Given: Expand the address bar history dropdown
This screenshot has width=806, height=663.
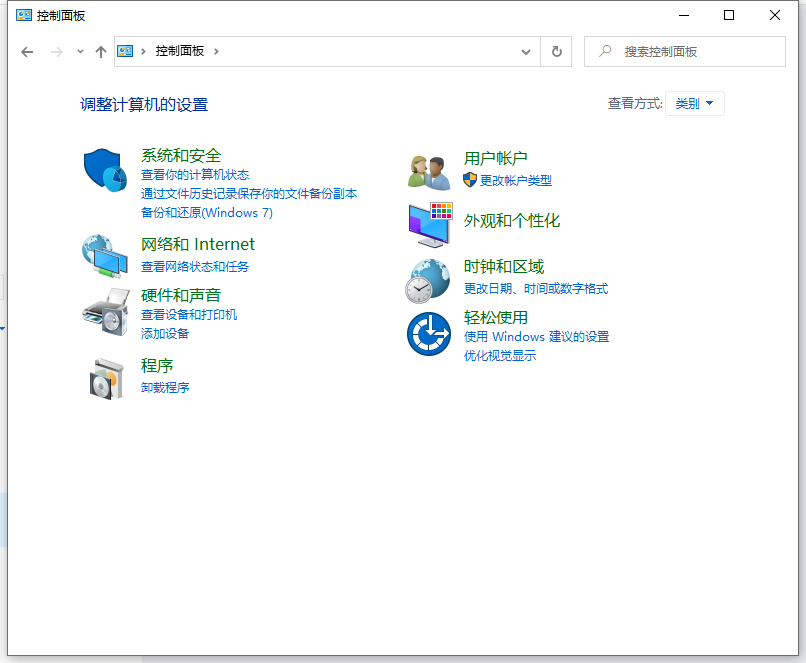Looking at the screenshot, I should point(526,51).
